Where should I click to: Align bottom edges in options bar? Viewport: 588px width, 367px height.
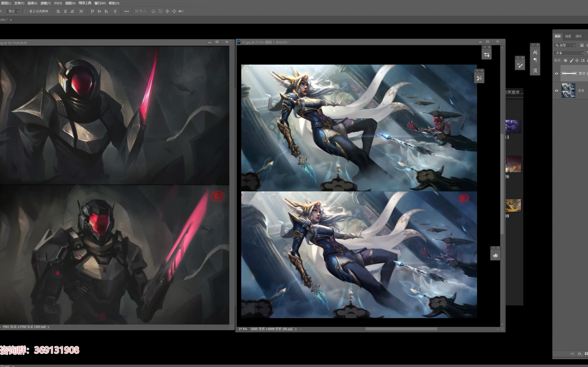pyautogui.click(x=106, y=11)
